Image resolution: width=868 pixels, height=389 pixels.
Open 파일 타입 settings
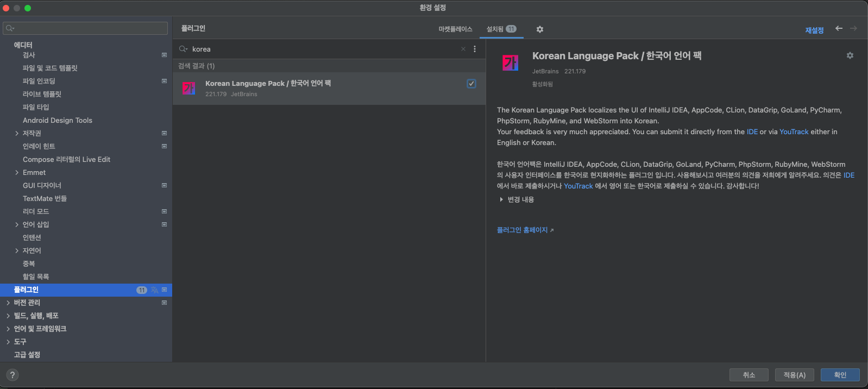[36, 107]
